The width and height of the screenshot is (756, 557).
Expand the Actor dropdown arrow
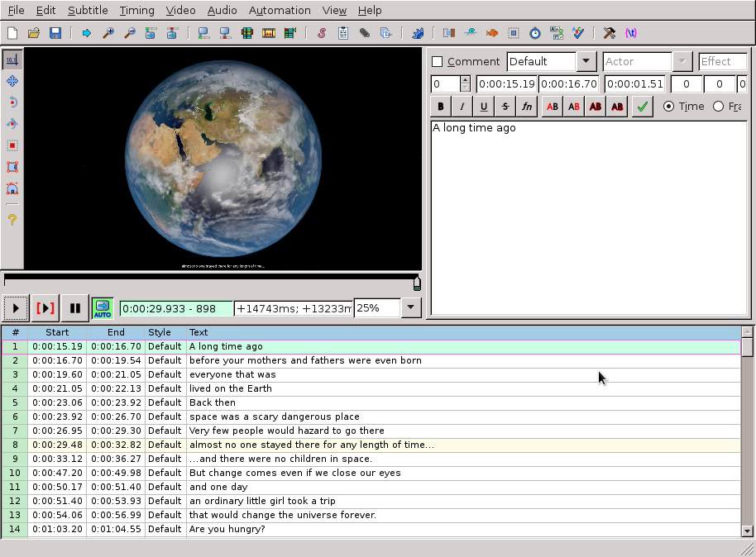click(682, 62)
